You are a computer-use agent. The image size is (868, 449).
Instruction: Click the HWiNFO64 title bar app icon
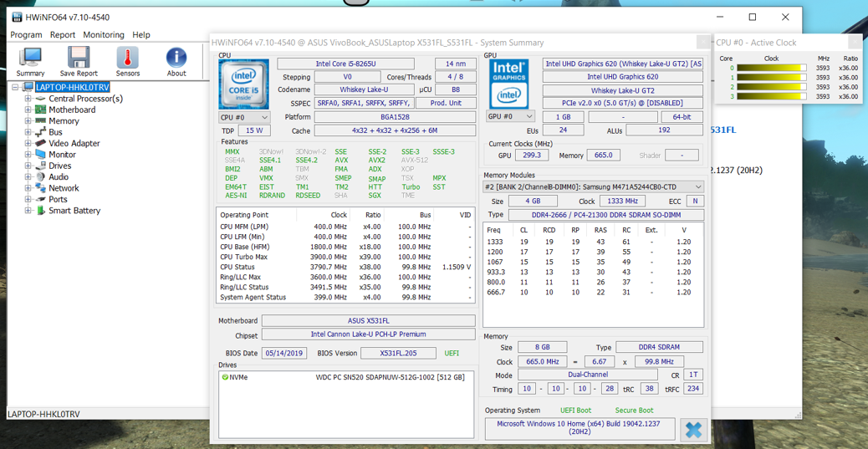(x=18, y=18)
